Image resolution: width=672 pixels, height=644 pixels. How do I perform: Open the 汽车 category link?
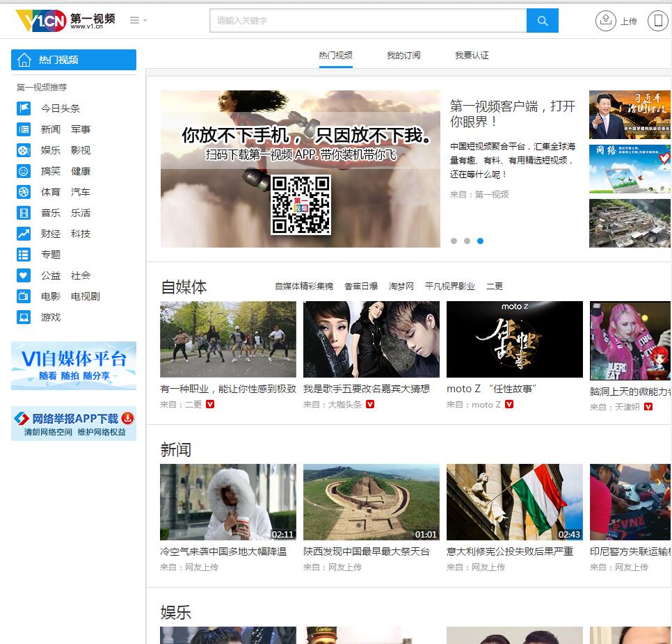pyautogui.click(x=81, y=192)
